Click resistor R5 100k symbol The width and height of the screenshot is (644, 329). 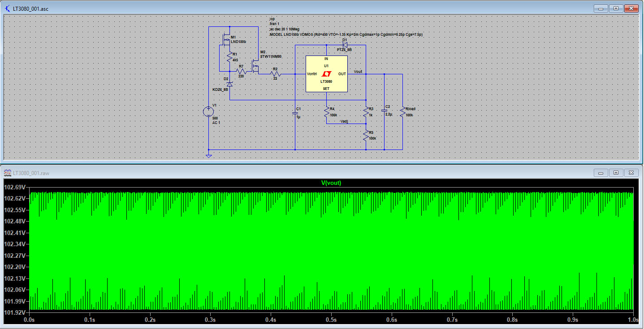point(366,136)
